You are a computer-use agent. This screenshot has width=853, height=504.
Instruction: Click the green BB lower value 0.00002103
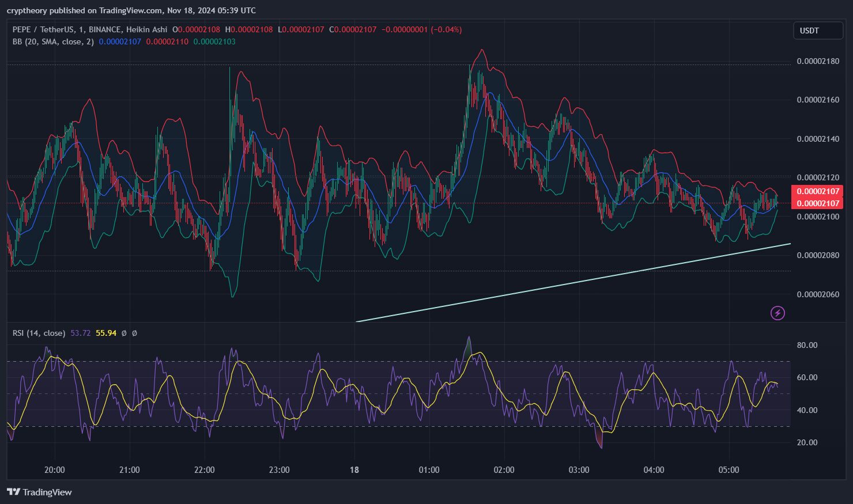pos(214,41)
